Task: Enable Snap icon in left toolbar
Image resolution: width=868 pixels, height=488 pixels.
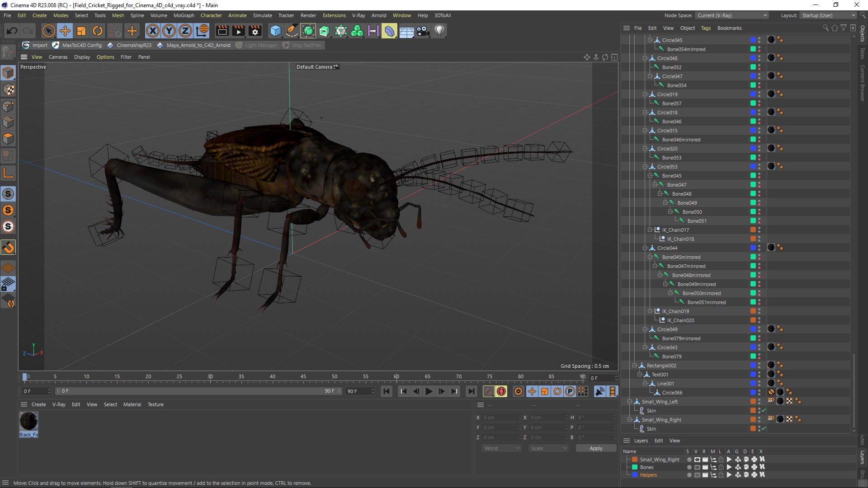Action: click(8, 247)
